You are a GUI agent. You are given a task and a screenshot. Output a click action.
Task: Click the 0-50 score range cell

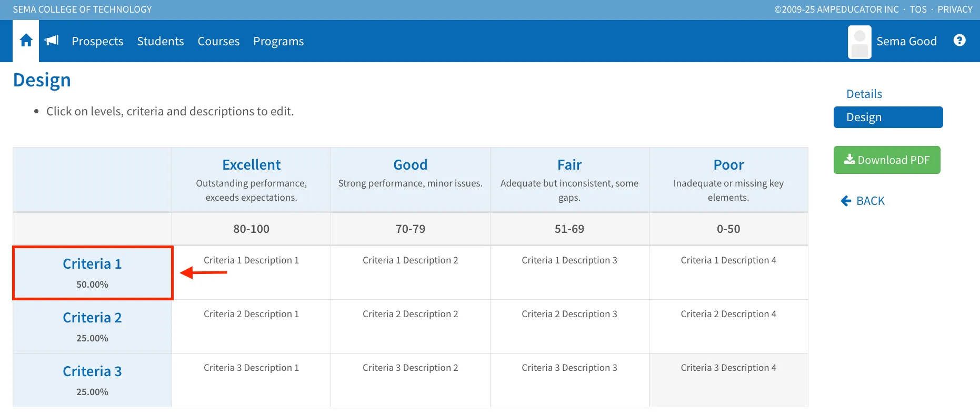coord(728,229)
